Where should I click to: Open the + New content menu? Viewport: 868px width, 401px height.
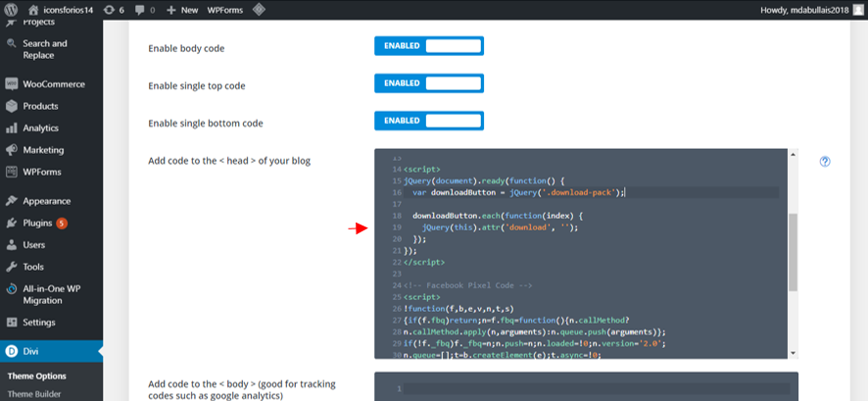[182, 10]
